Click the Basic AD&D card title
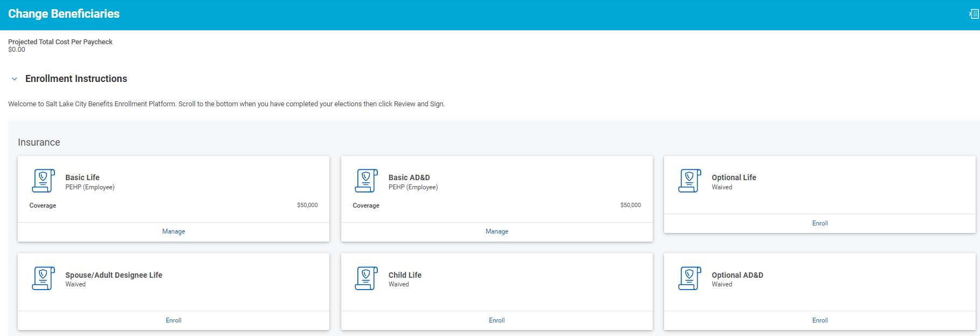 coord(409,177)
